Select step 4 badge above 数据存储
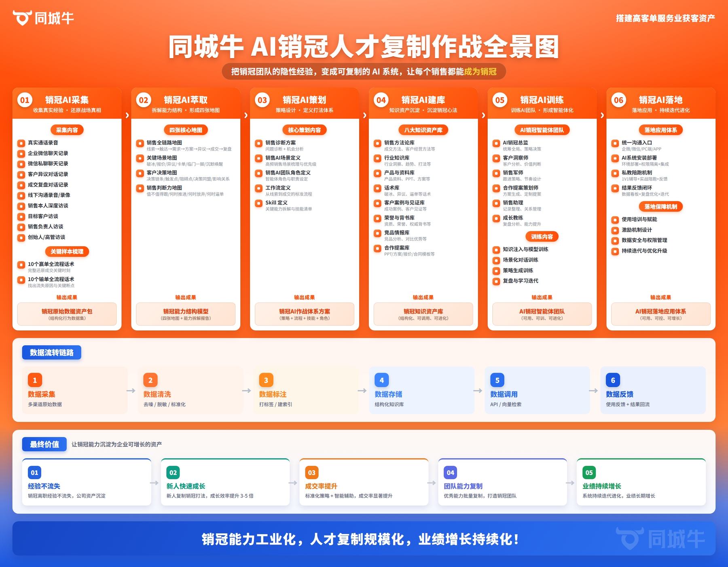728x567 pixels. (x=382, y=380)
